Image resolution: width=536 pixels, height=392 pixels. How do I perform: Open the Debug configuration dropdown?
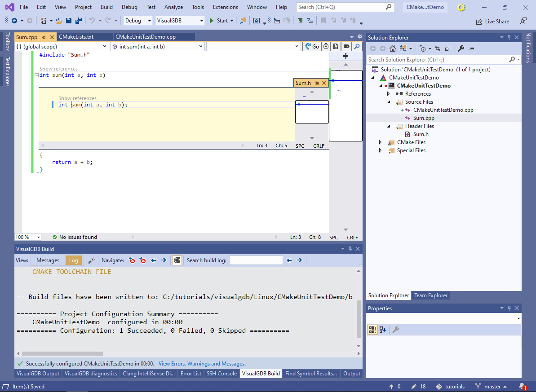138,21
